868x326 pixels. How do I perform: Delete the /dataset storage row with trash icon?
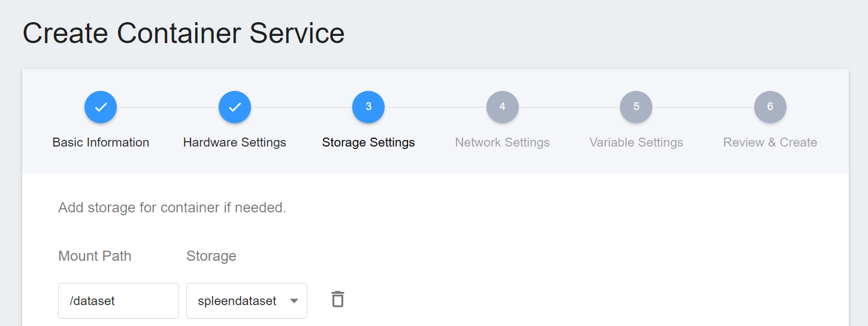[x=338, y=300]
